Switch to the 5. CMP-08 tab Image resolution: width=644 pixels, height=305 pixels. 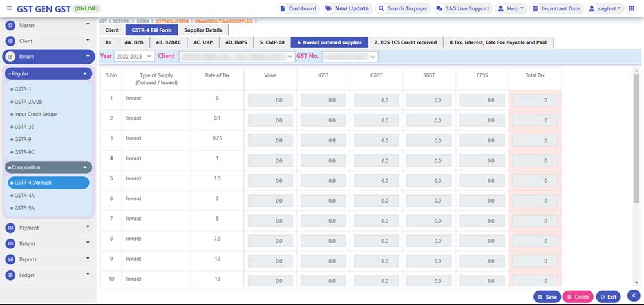[272, 42]
